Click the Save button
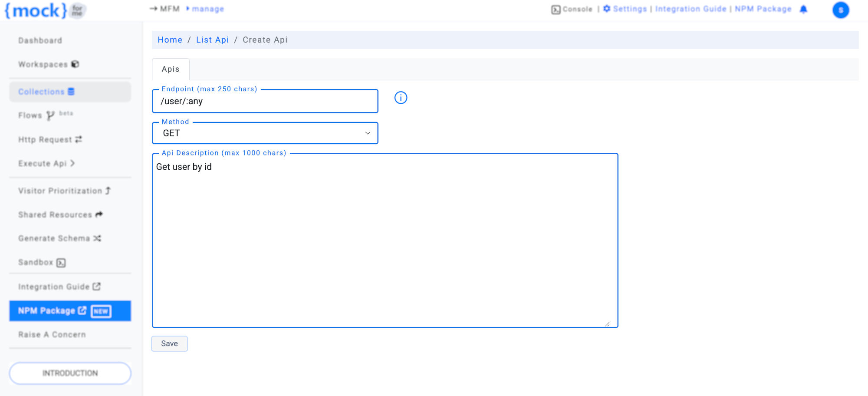Viewport: 868px width, 396px height. click(169, 343)
